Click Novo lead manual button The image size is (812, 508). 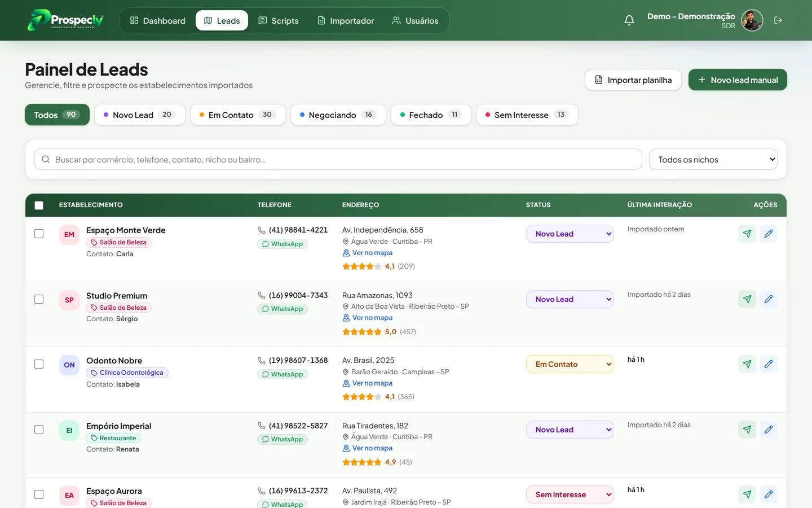click(x=738, y=80)
